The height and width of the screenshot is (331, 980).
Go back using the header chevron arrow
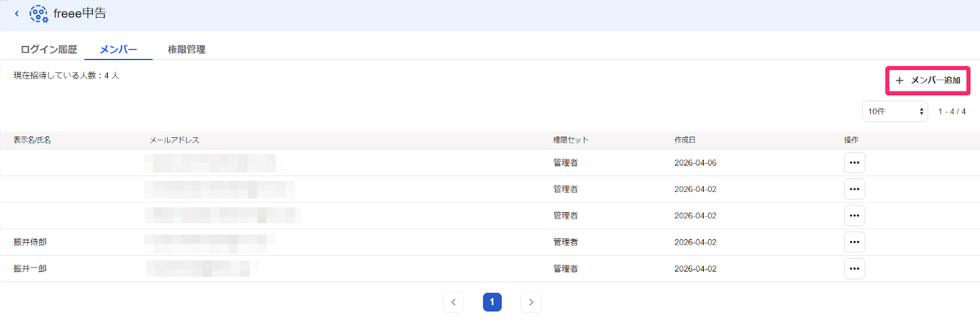click(x=17, y=13)
